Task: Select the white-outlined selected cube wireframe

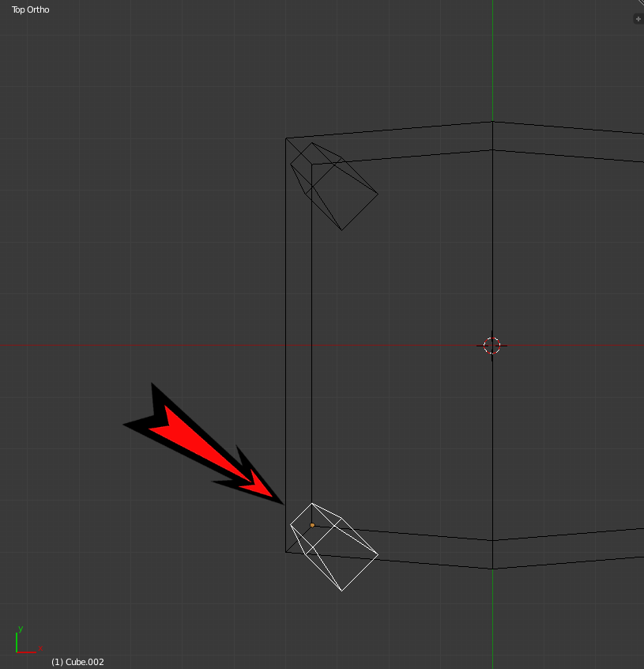Action: pyautogui.click(x=334, y=547)
